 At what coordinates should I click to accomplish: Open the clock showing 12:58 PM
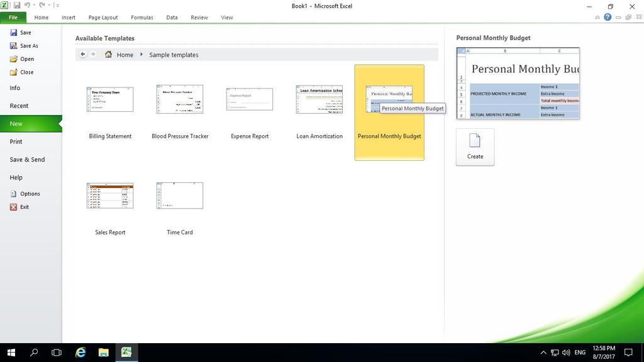pyautogui.click(x=604, y=353)
